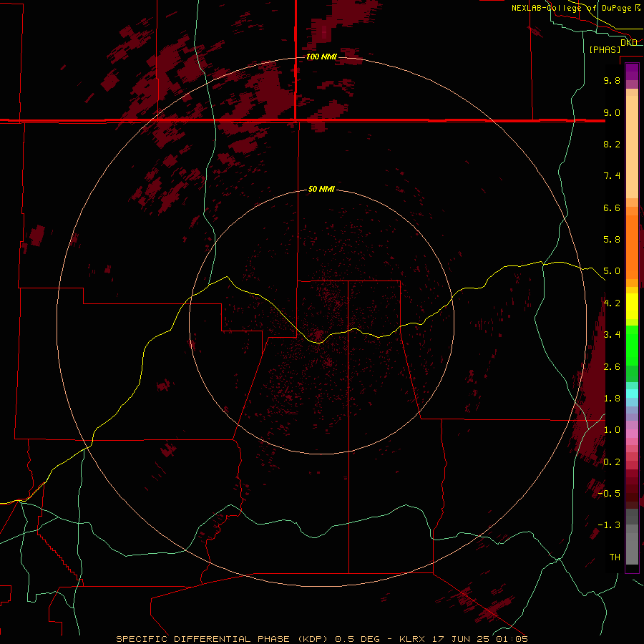Select the 0.2 value on the color scale
The height and width of the screenshot is (644, 644).
point(612,462)
